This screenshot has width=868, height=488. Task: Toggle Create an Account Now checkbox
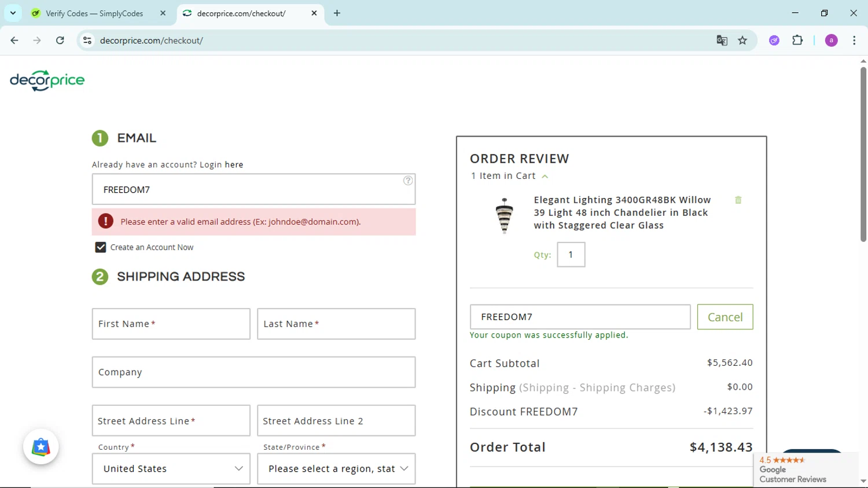(101, 247)
